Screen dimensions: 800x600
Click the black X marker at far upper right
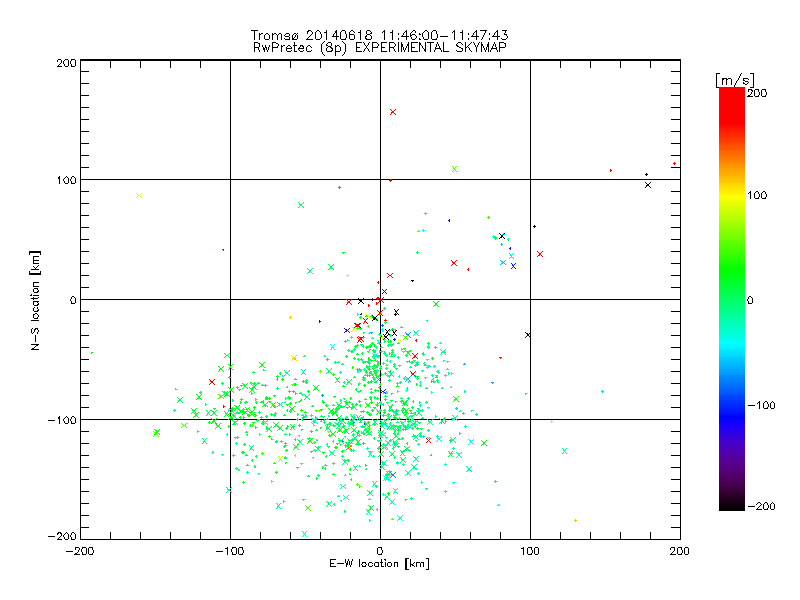click(648, 185)
